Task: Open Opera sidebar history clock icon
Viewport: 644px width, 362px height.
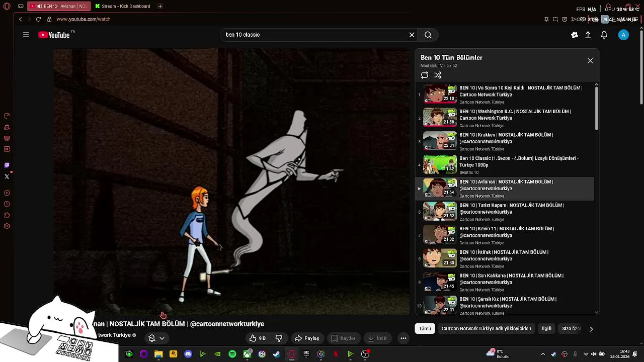Action: [7, 204]
